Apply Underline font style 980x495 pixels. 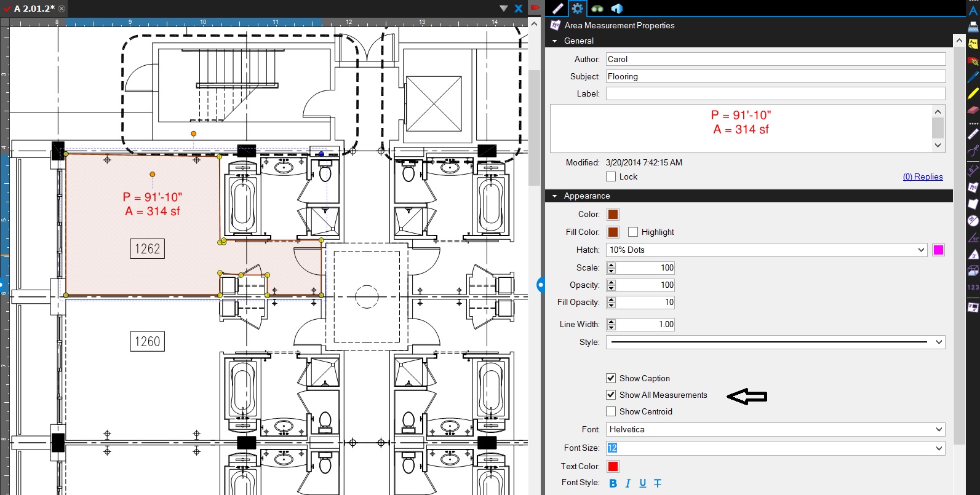coord(642,483)
